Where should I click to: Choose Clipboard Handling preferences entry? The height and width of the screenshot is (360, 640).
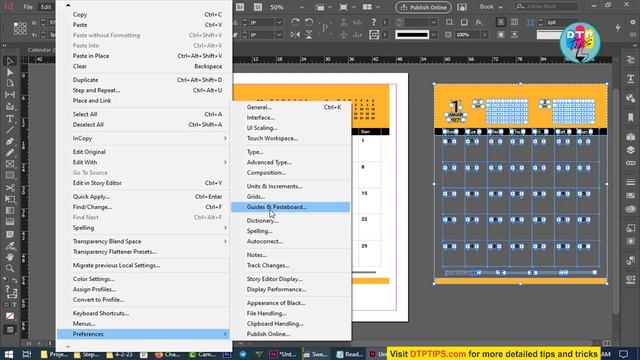click(291, 324)
